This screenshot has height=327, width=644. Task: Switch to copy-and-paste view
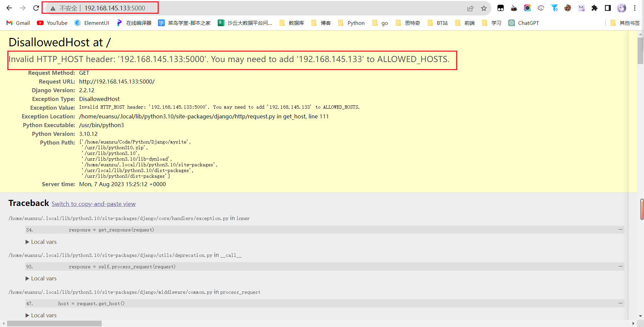pyautogui.click(x=94, y=204)
